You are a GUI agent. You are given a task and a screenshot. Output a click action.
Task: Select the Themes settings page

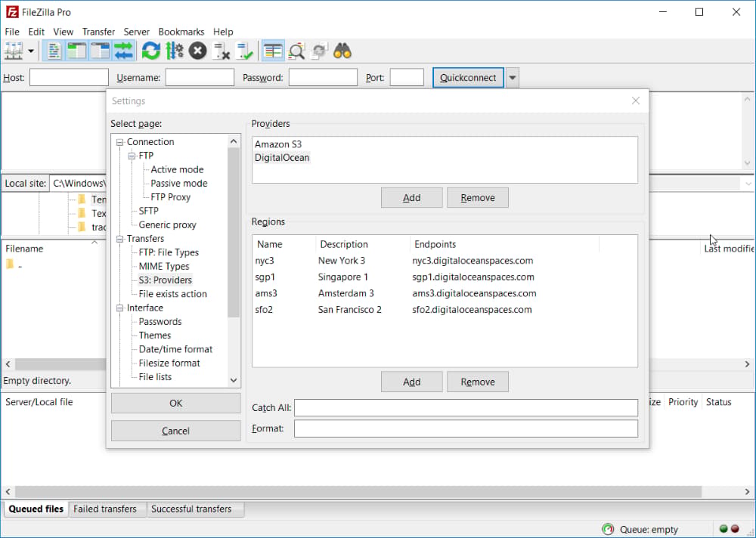click(155, 335)
